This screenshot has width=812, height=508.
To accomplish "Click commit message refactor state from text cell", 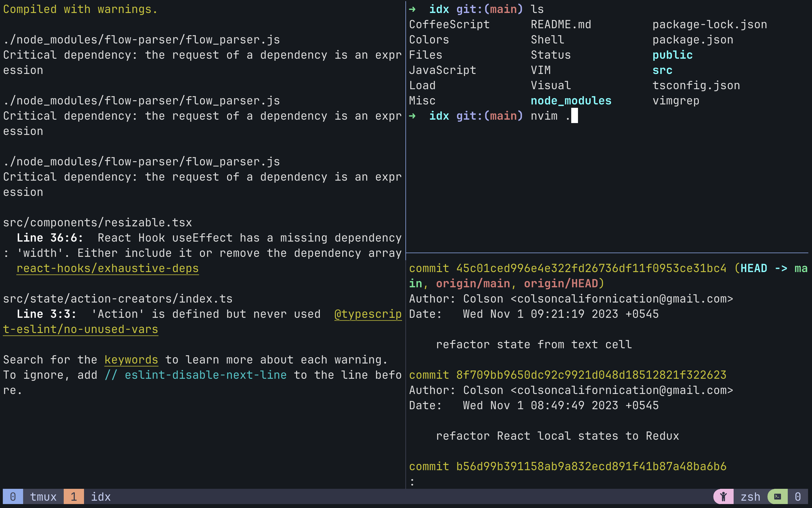I will 534,344.
